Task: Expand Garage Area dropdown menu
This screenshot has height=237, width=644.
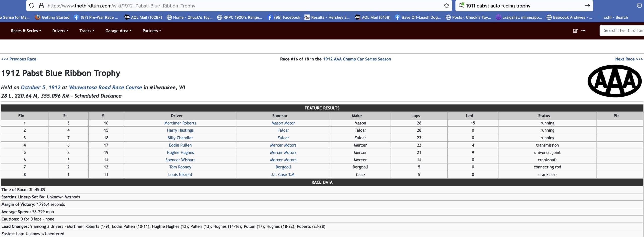Action: (x=118, y=31)
